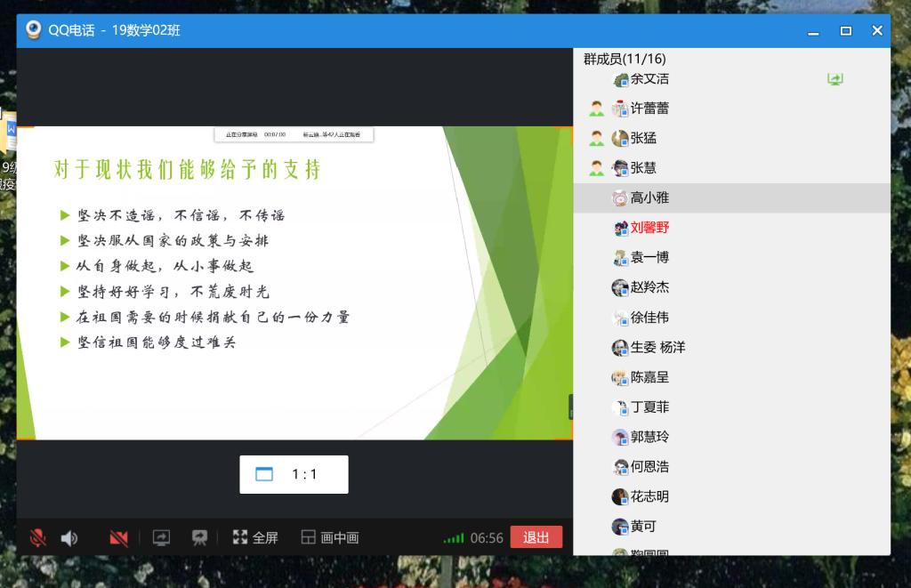Turn on the disabled camera
The width and height of the screenshot is (911, 588).
tap(118, 537)
